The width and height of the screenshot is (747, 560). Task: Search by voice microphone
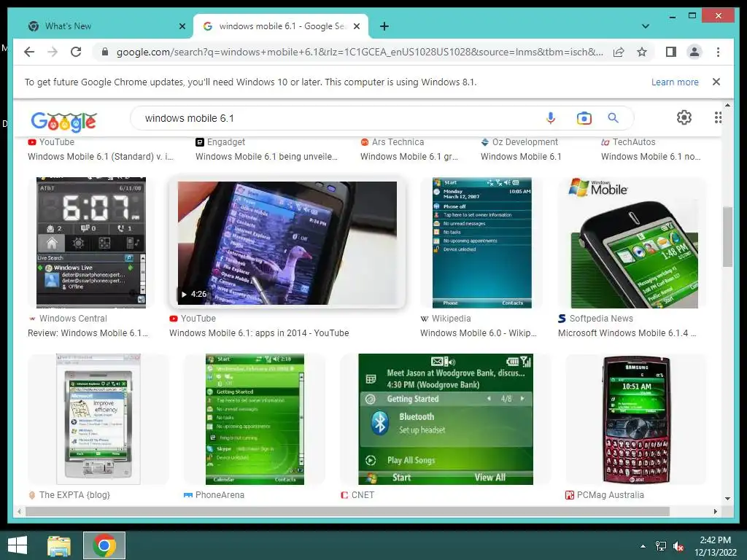551,118
